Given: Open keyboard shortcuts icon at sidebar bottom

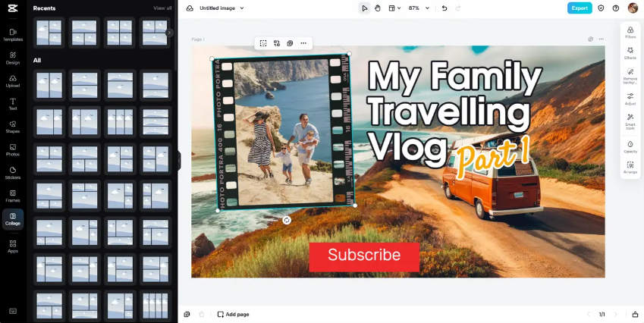Looking at the screenshot, I should 13,311.
